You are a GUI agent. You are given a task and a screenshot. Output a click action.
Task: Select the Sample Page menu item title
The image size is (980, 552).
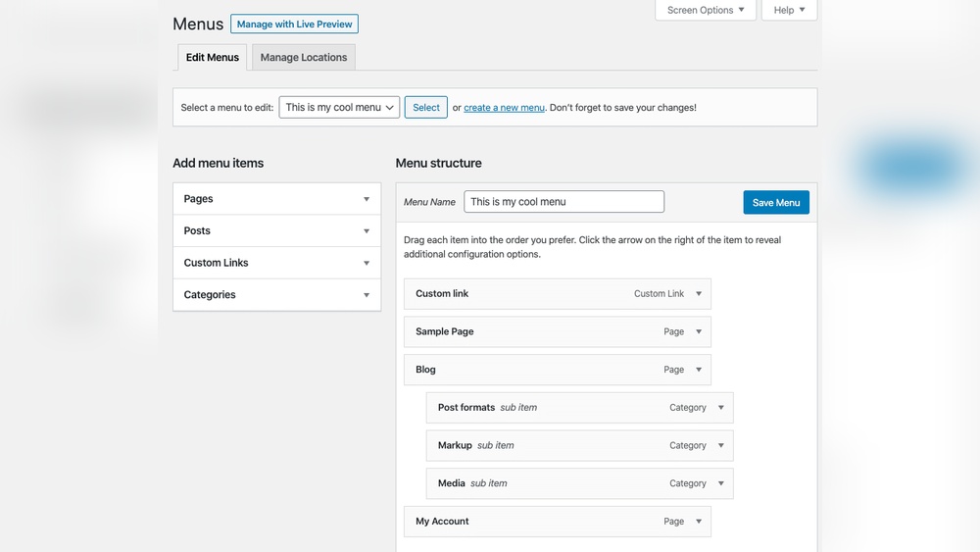[444, 331]
